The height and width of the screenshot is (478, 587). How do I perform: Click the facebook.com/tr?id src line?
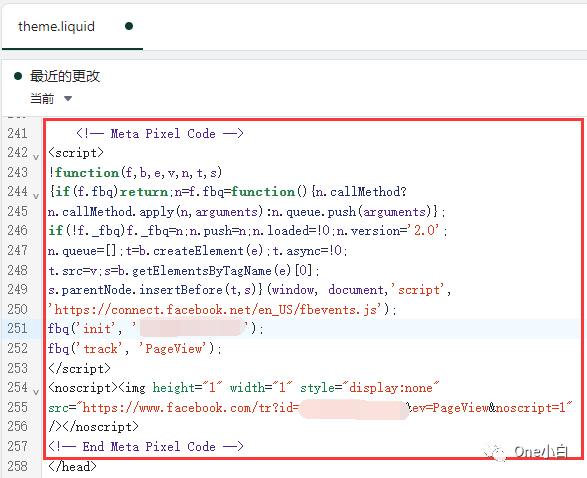point(310,407)
